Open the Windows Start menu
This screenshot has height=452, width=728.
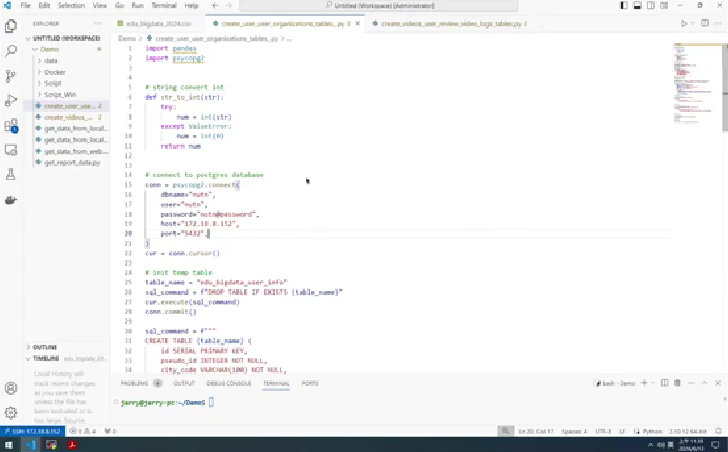(9, 445)
